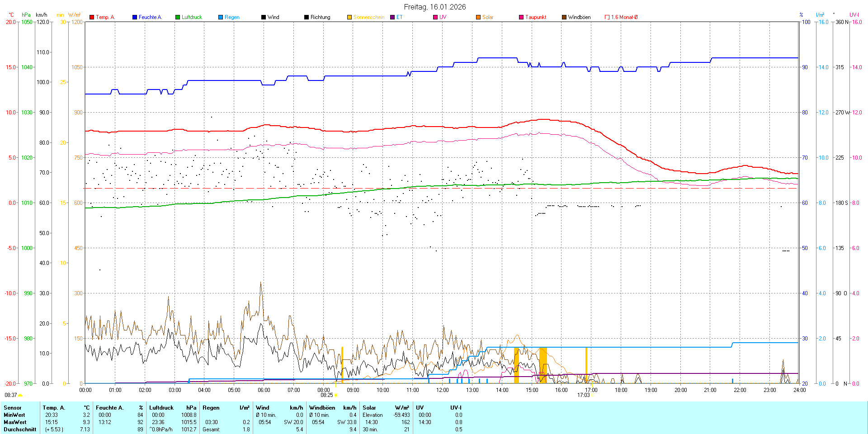This screenshot has width=868, height=434.
Task: Select the 18:00 label on the time axis
Action: [621, 390]
